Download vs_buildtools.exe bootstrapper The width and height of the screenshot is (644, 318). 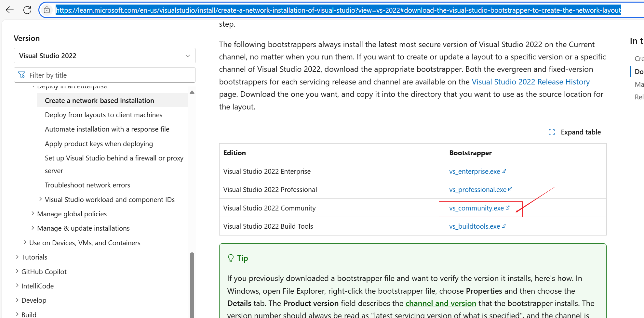pos(475,226)
